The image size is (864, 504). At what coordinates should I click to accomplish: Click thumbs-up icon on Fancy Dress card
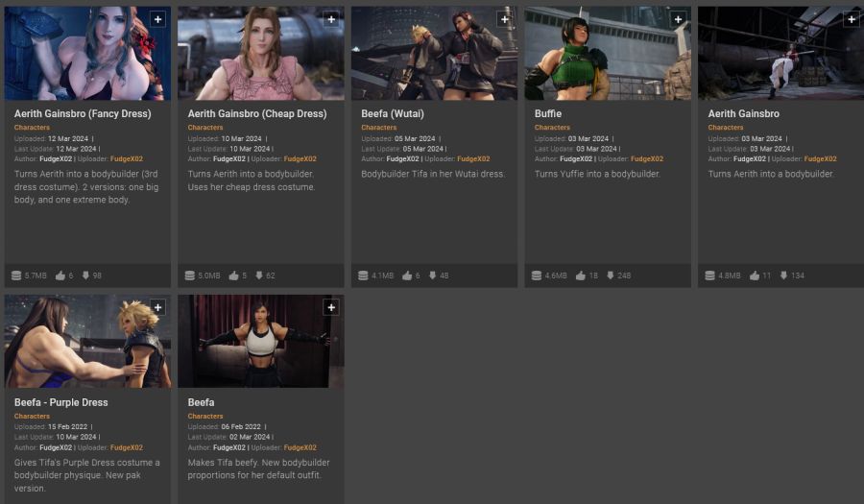(x=60, y=276)
